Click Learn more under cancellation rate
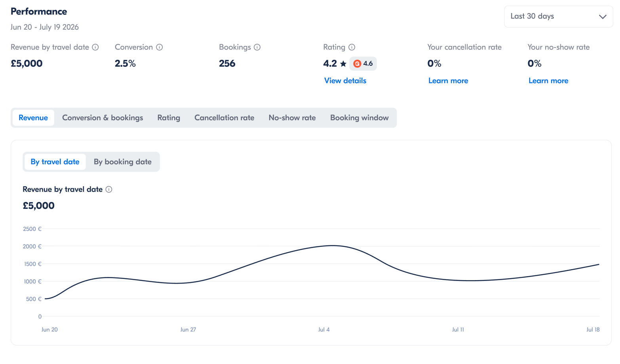The height and width of the screenshot is (364, 620). (448, 81)
